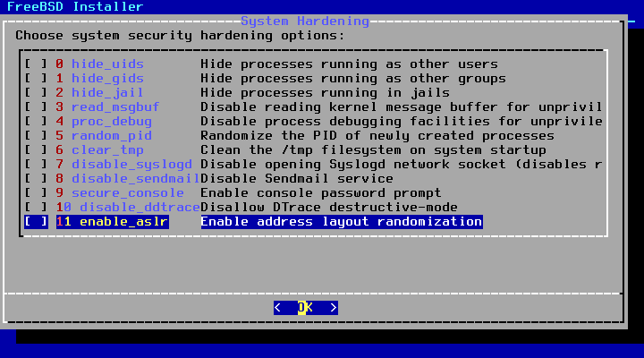The height and width of the screenshot is (358, 644).
Task: Click the left angle bracket beside OK
Action: (x=277, y=308)
